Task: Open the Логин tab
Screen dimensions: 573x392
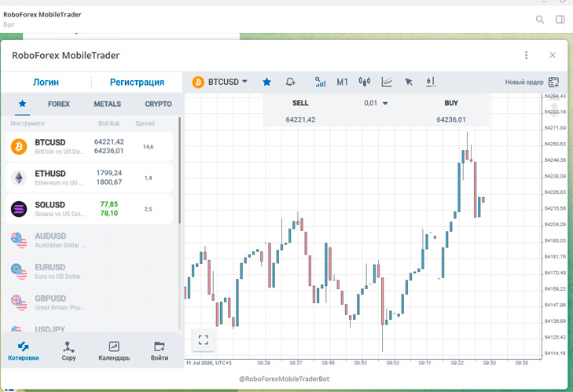Action: [x=46, y=82]
